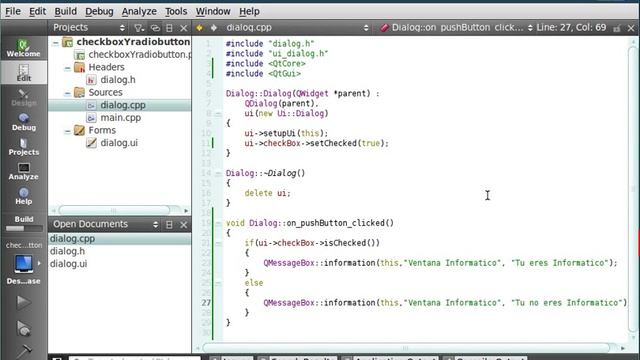The width and height of the screenshot is (640, 360).
Task: Start debugging with the Run-Debug button
Action: pos(23,329)
